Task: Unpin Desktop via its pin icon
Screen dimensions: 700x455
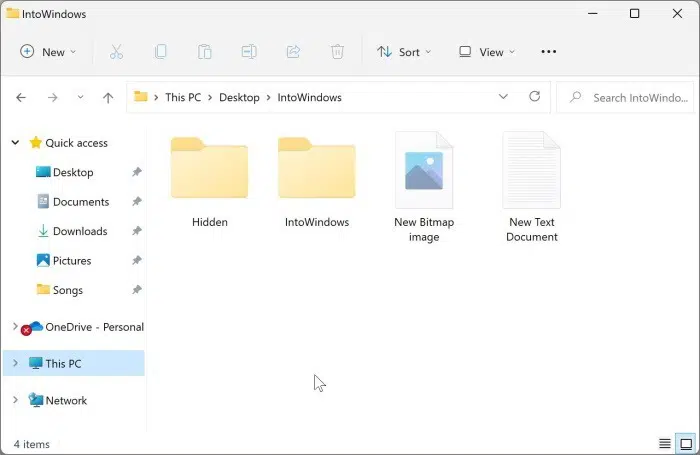Action: pyautogui.click(x=137, y=172)
